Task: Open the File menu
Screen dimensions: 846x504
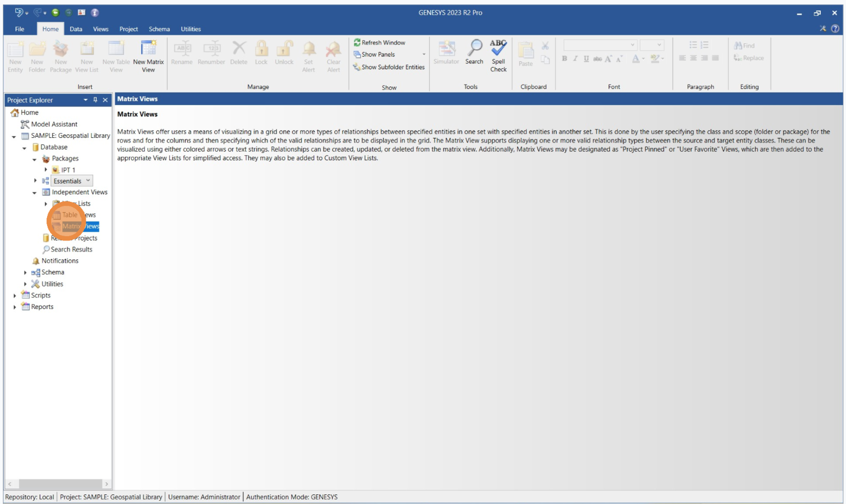Action: pyautogui.click(x=20, y=29)
